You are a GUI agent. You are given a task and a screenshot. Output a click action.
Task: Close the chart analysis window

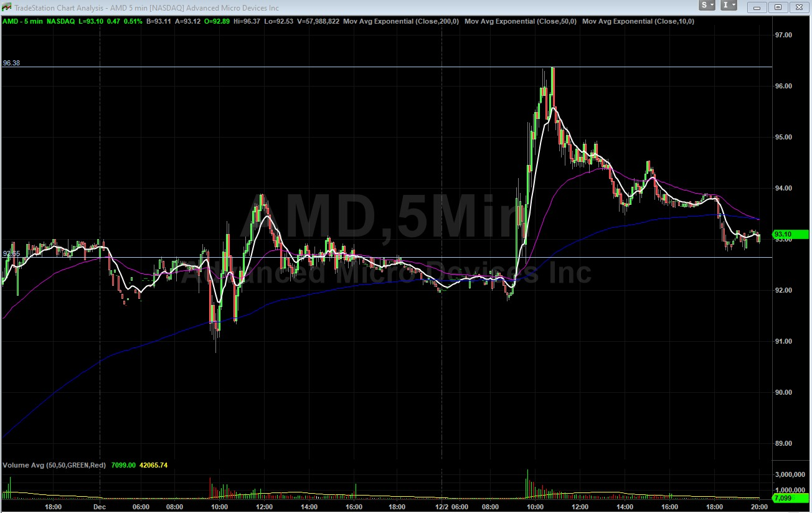(798, 7)
